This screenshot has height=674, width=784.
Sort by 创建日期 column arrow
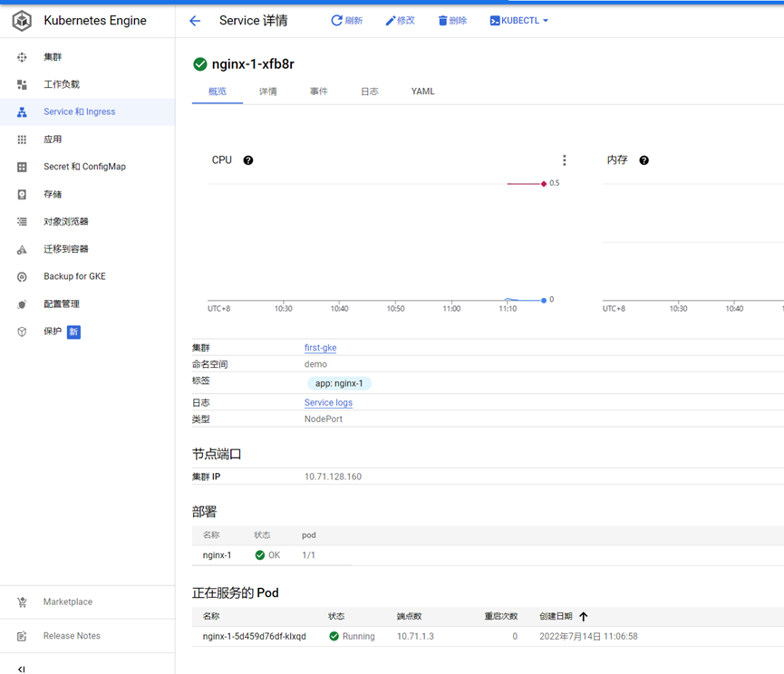(x=583, y=616)
